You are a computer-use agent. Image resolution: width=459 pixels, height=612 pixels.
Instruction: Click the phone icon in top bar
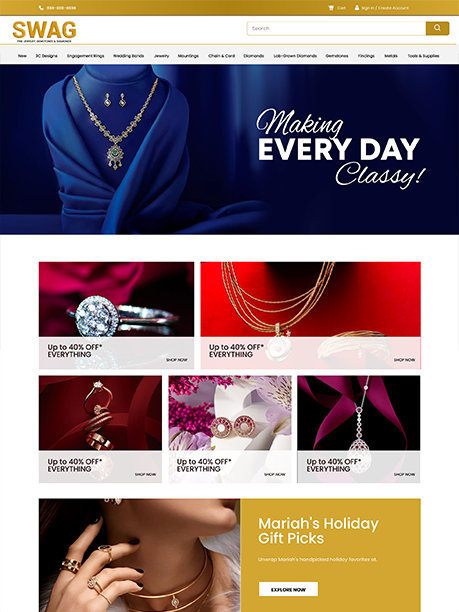[x=41, y=8]
